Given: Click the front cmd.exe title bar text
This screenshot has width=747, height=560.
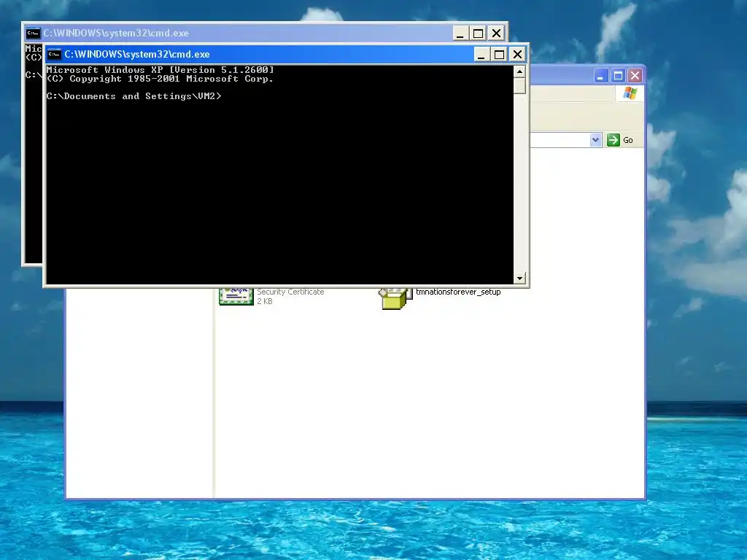Looking at the screenshot, I should click(x=137, y=54).
